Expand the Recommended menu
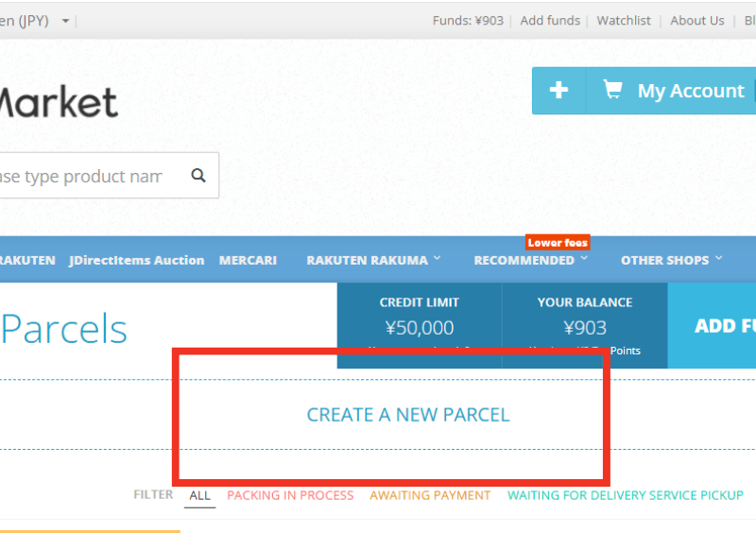Image resolution: width=756 pixels, height=533 pixels. click(x=531, y=260)
